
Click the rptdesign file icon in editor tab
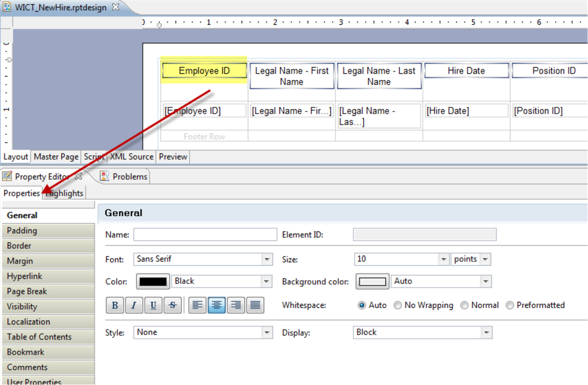7,7
